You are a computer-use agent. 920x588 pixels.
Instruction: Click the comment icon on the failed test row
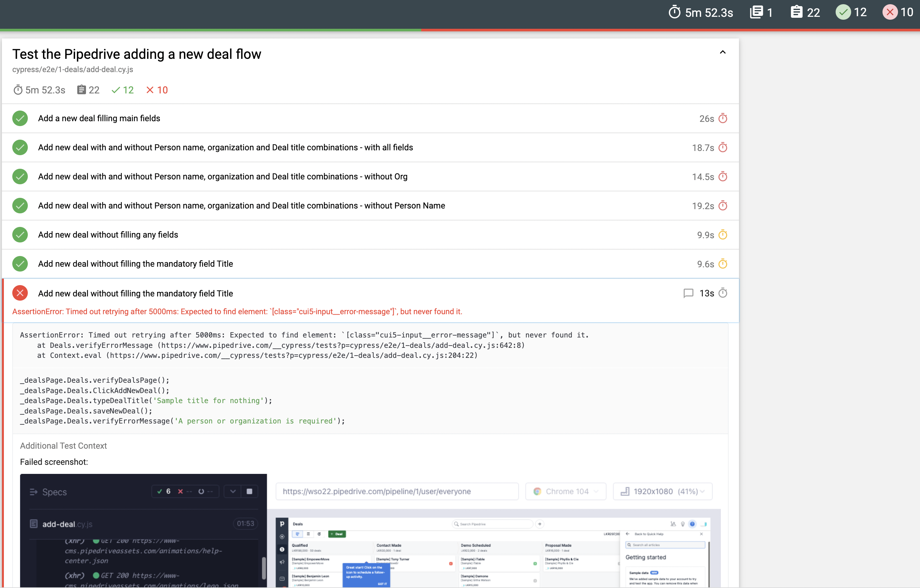tap(689, 294)
